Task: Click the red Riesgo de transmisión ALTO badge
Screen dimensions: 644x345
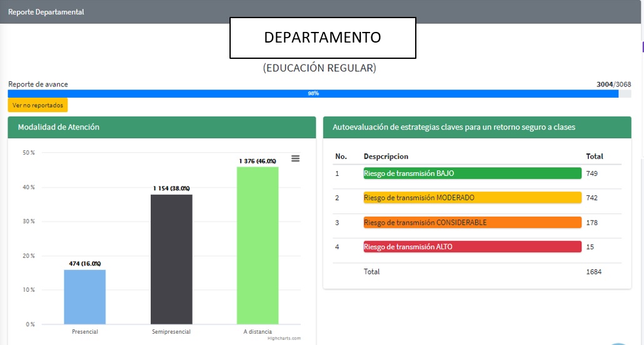Action: [472, 247]
